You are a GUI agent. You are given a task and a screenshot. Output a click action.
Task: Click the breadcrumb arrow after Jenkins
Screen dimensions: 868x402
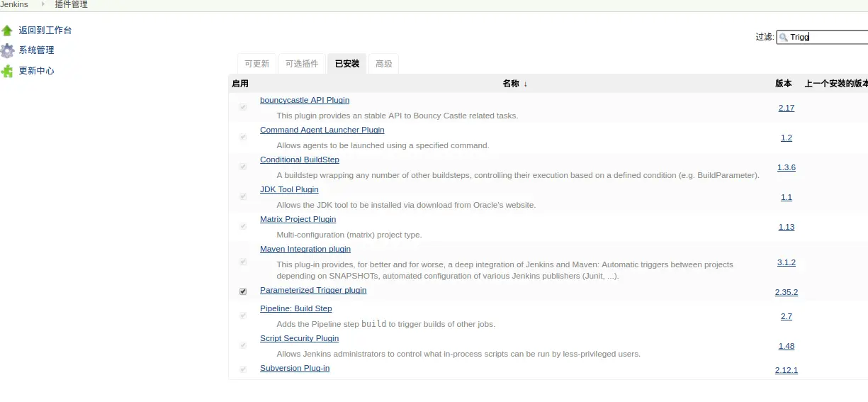pyautogui.click(x=43, y=4)
